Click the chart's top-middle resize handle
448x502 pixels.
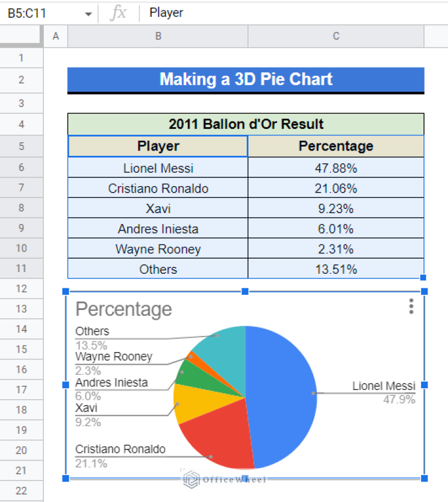coord(245,291)
